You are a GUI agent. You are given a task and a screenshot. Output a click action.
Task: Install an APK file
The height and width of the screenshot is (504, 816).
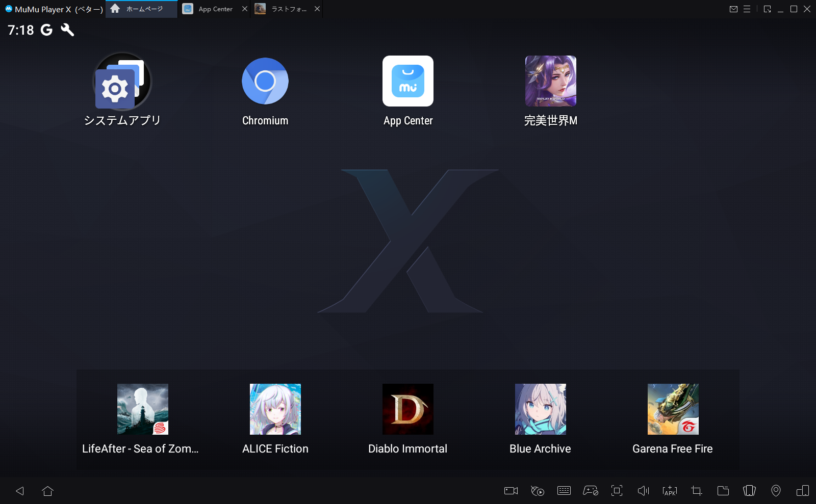[670, 491]
